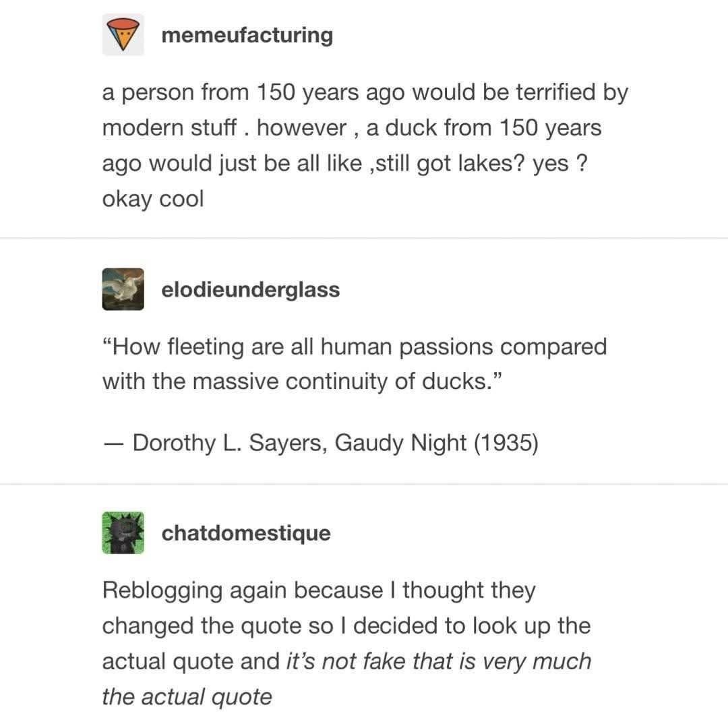The height and width of the screenshot is (728, 728).
Task: Click the divider line below memeufacturing's post
Action: pyautogui.click(x=364, y=238)
